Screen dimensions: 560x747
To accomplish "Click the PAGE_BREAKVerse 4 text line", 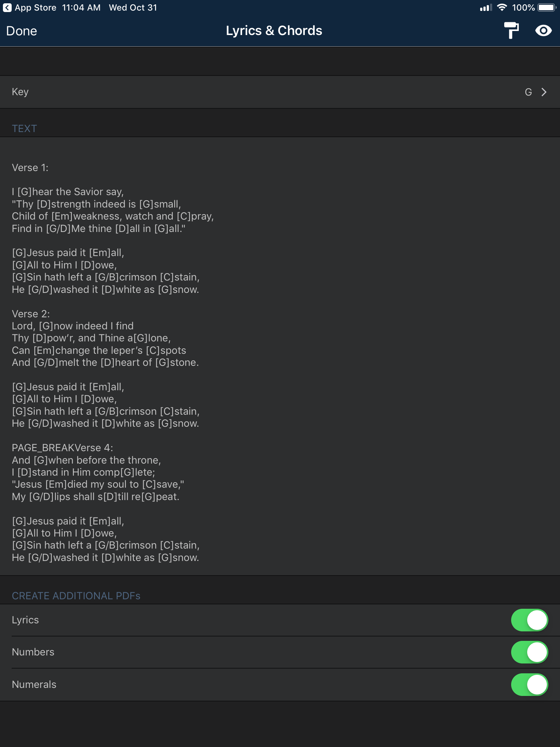I will 62,448.
